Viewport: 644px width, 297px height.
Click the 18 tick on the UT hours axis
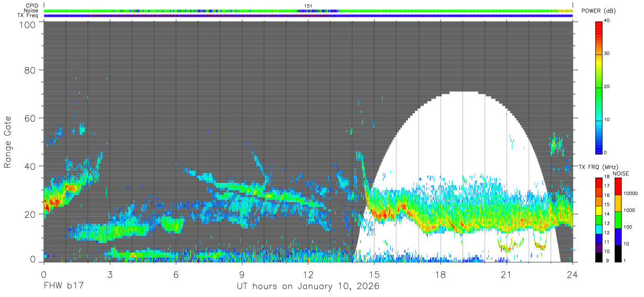(441, 274)
